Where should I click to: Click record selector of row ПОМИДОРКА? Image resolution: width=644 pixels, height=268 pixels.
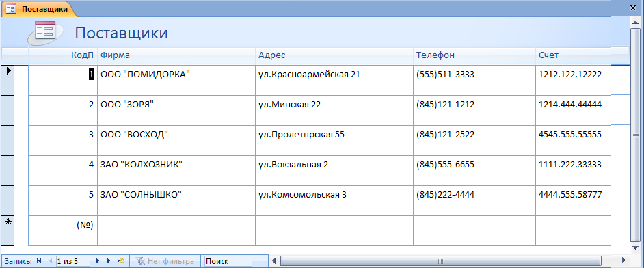8,81
